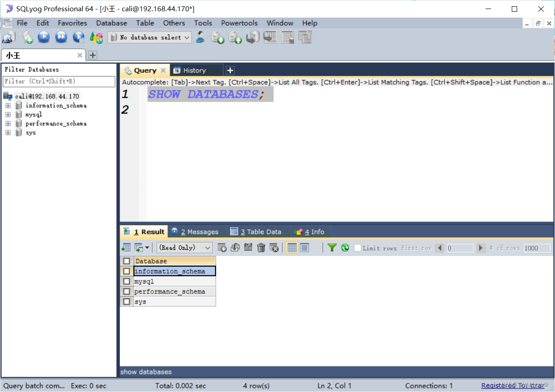Open the Others menu
This screenshot has width=555, height=392.
[174, 23]
